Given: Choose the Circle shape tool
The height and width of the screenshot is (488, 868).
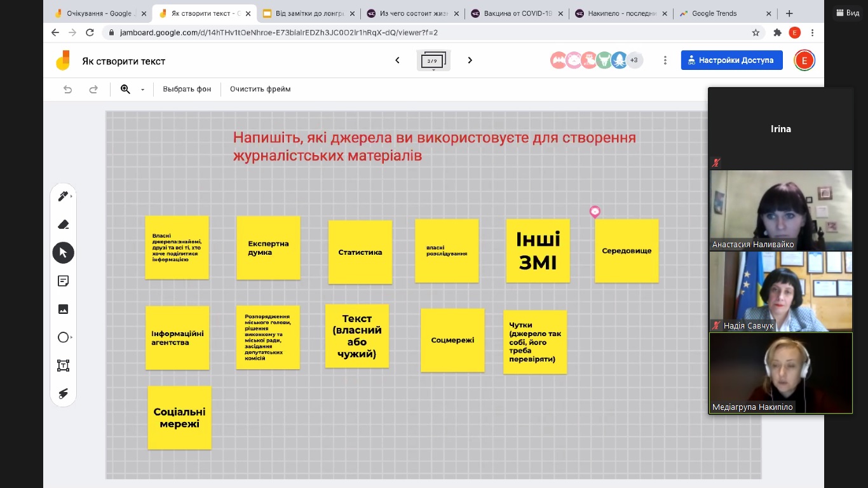Looking at the screenshot, I should [x=63, y=337].
